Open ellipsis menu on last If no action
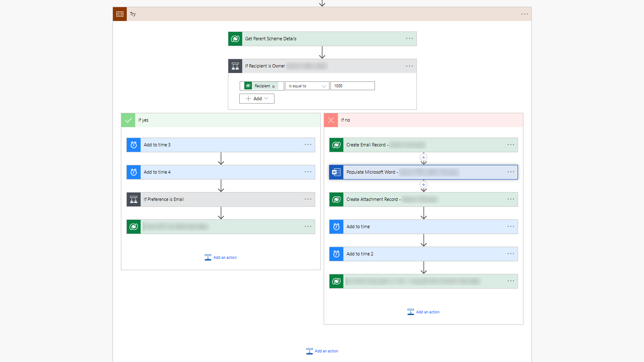Screen dimensions: 644x362 pyautogui.click(x=511, y=281)
